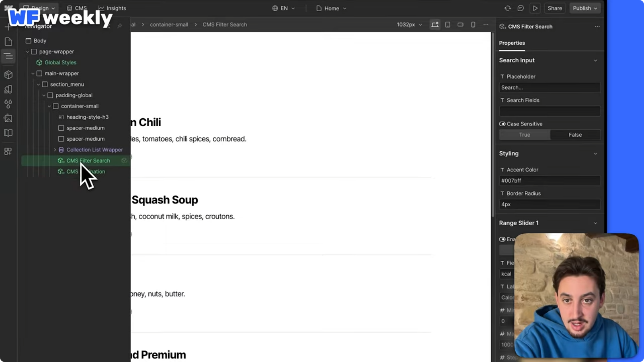Collapse the Styling section

click(595, 153)
